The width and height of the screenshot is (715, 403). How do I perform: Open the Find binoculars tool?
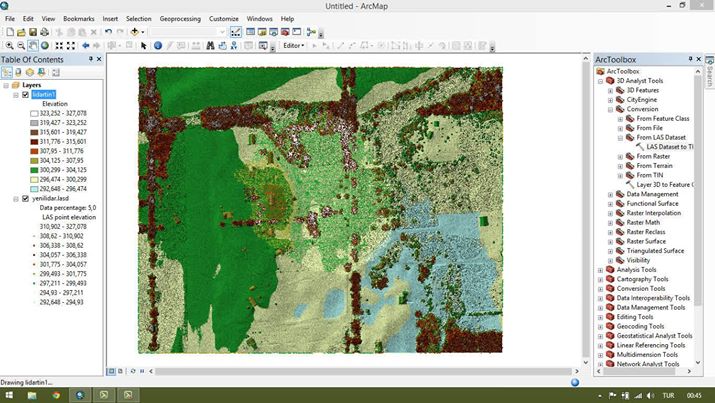tap(210, 46)
